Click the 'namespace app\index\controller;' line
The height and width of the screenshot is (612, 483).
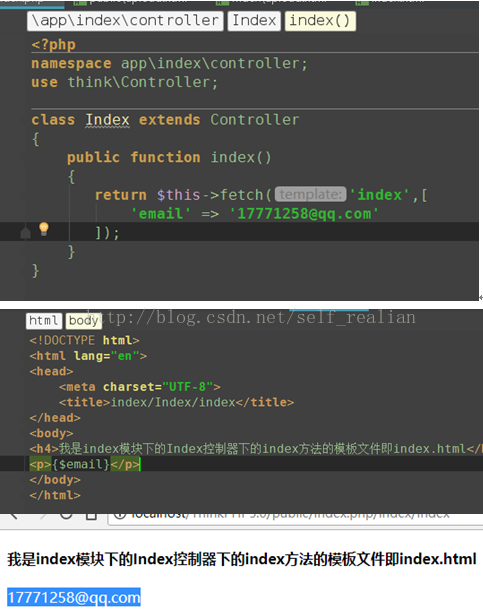tap(169, 63)
